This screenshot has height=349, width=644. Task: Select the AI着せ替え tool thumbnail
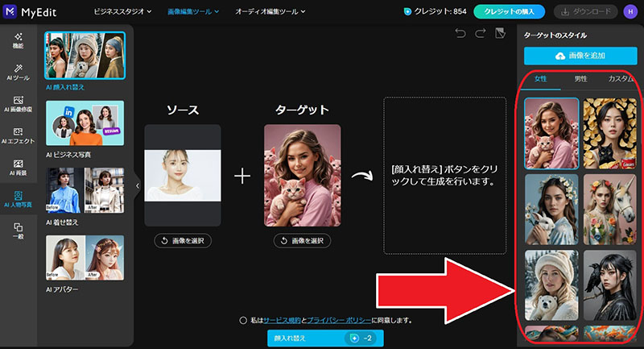pos(85,190)
